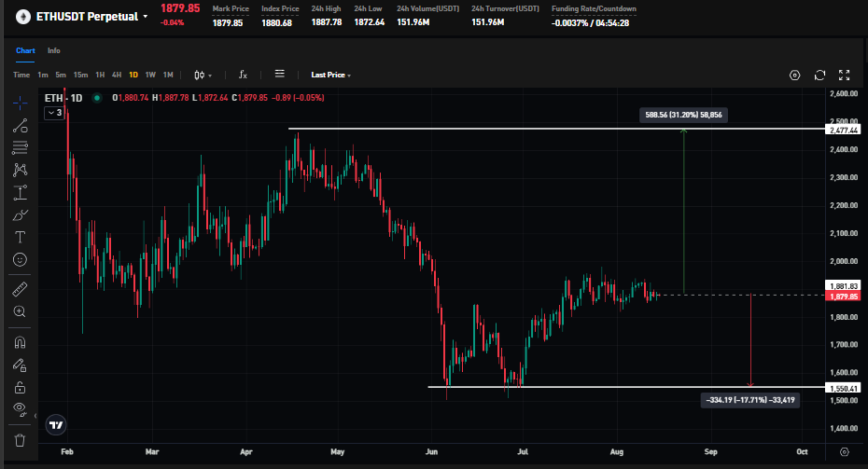
Task: Select the trend line drawing tool
Action: click(x=20, y=126)
